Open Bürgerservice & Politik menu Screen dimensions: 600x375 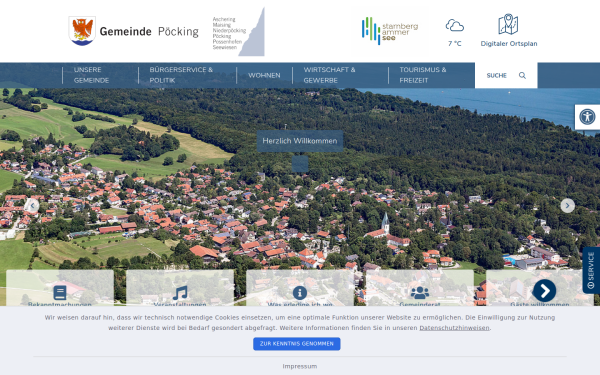(181, 75)
